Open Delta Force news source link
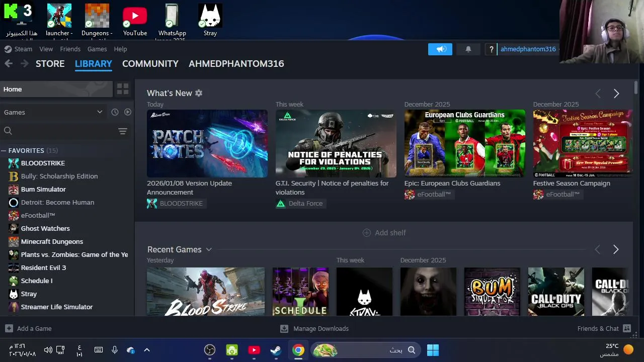 coord(300,203)
